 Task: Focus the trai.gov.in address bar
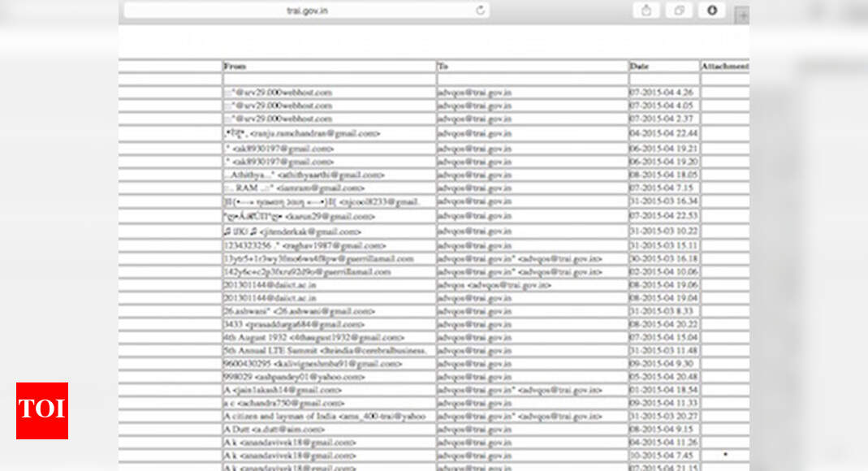tap(307, 11)
